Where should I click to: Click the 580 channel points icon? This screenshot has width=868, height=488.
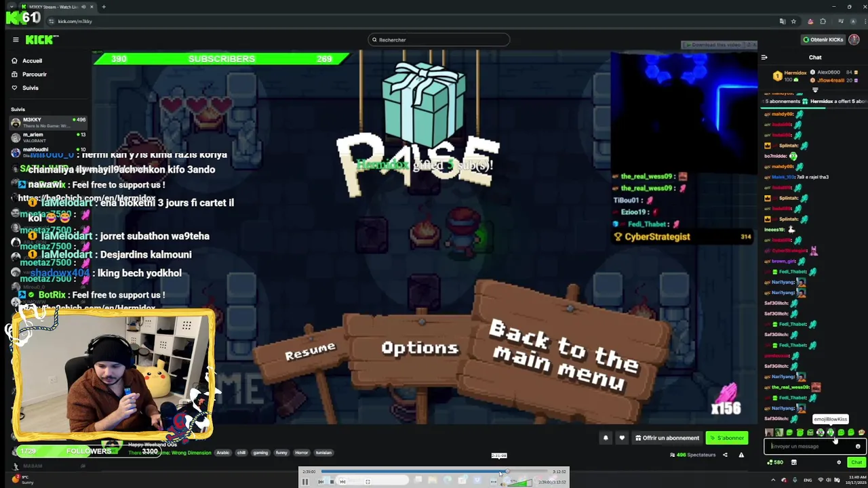(x=775, y=462)
